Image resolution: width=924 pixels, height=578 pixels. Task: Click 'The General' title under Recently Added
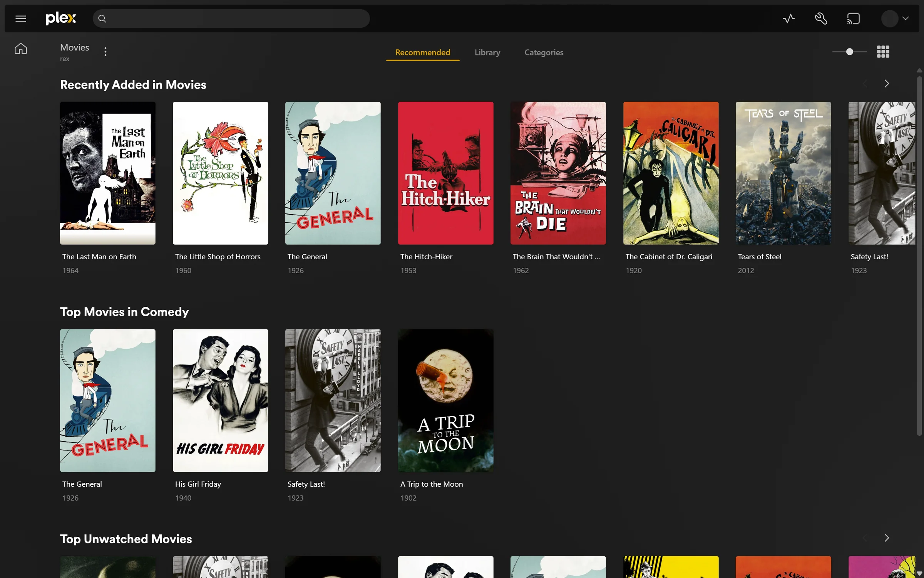(307, 257)
